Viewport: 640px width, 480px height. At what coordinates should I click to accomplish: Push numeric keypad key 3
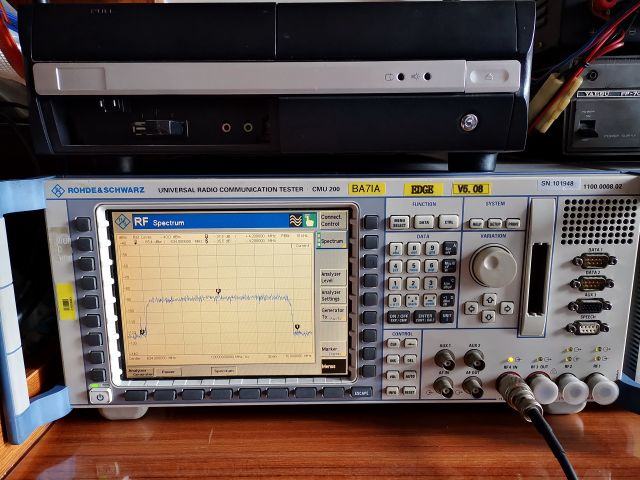(x=431, y=283)
